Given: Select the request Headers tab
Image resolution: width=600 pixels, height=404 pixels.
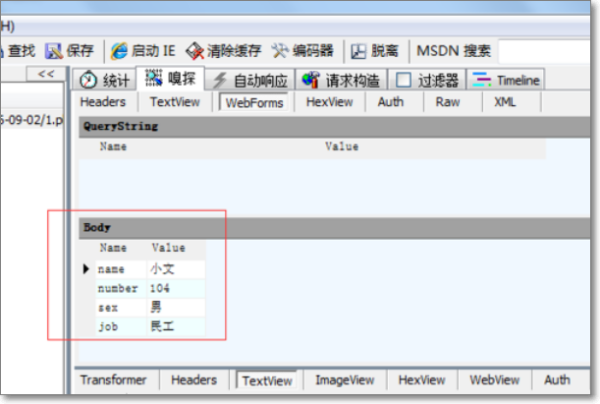Looking at the screenshot, I should pyautogui.click(x=103, y=102).
